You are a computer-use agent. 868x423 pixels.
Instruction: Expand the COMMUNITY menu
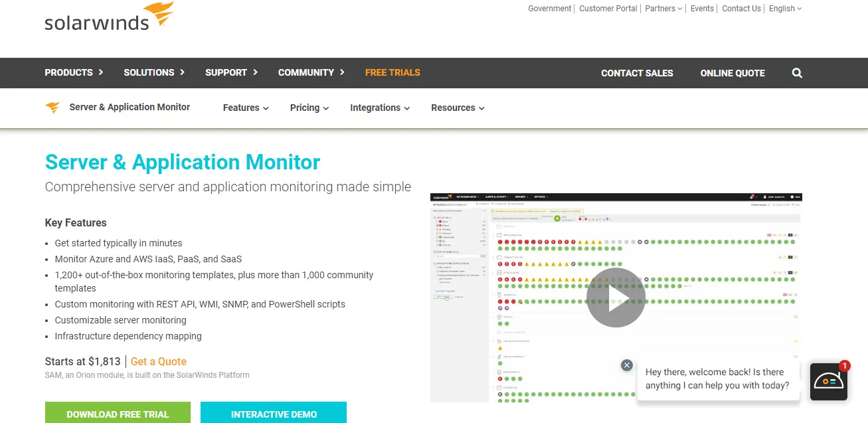[311, 72]
